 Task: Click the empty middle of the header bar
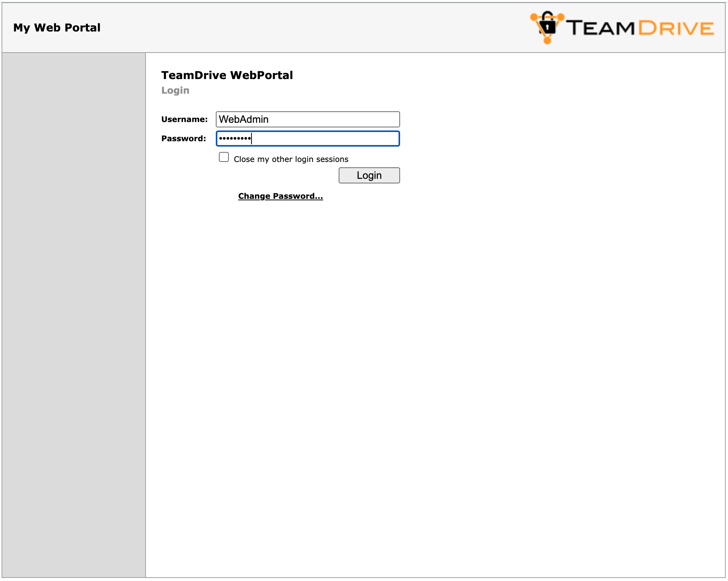(x=307, y=28)
